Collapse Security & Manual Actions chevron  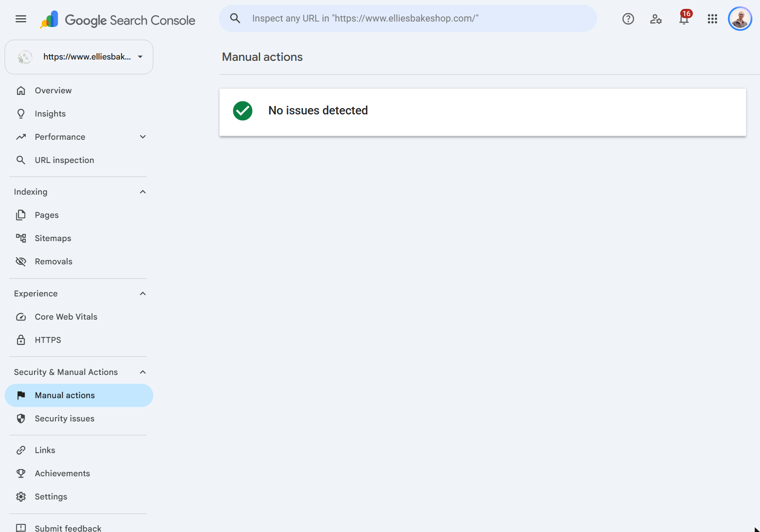point(143,372)
